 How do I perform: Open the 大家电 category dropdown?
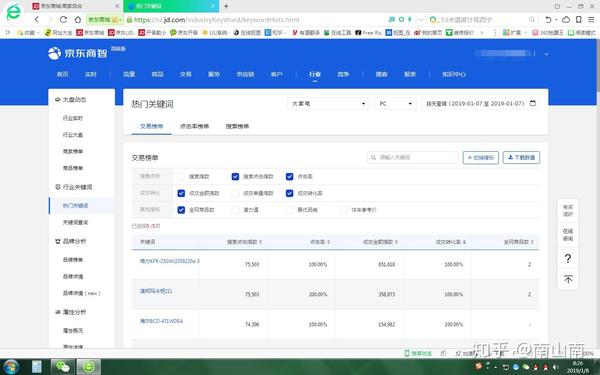[329, 104]
